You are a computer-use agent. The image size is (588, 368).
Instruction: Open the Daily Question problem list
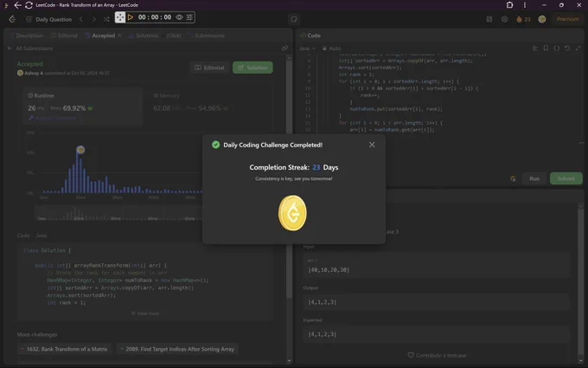(x=49, y=19)
